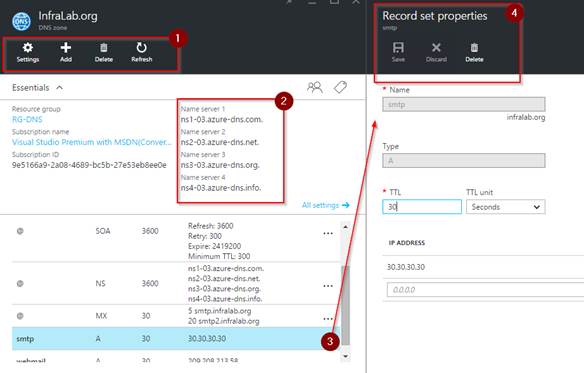
Task: Click the record list scrollbar thumb
Action: 345,305
